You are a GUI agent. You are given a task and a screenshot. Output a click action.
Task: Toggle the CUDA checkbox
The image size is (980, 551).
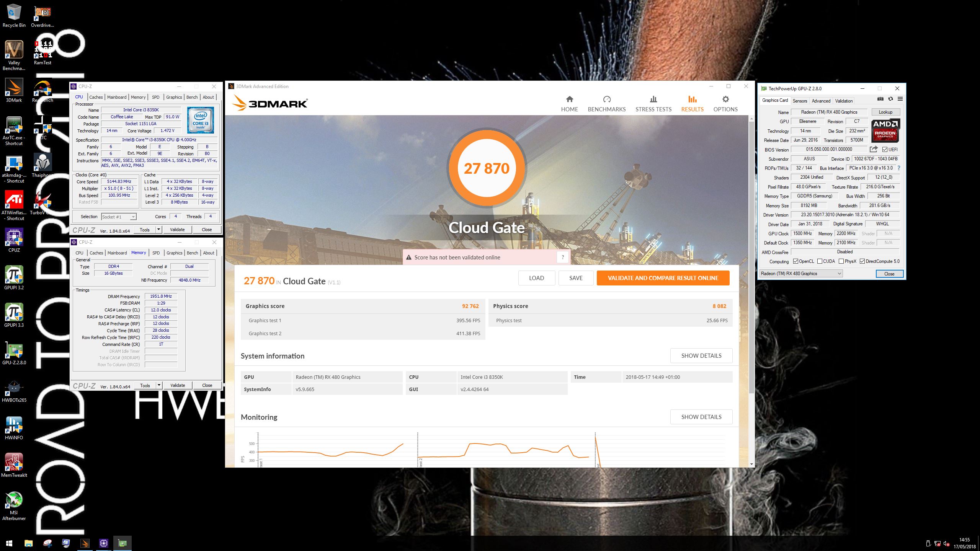820,261
